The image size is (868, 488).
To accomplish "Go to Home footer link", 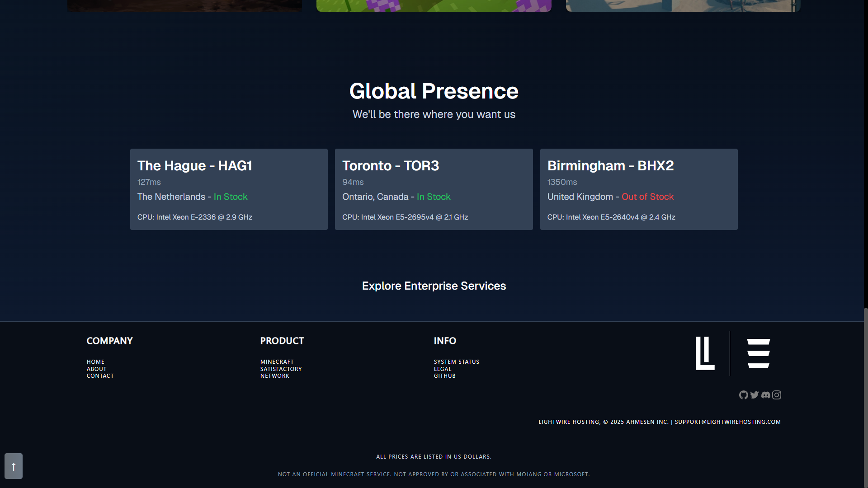I will (x=95, y=362).
